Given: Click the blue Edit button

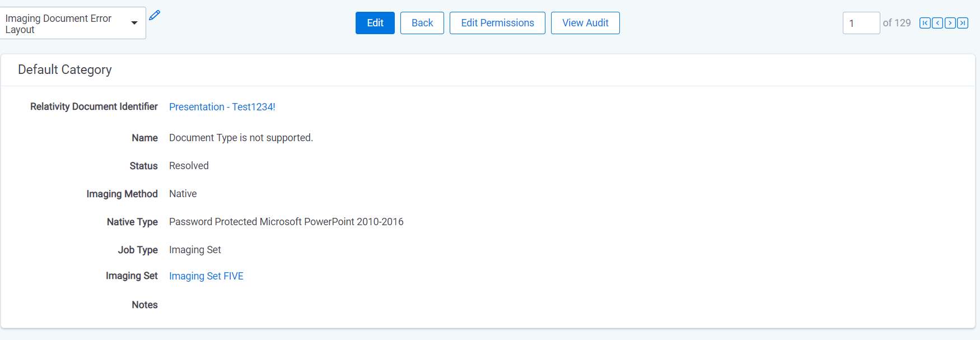Looking at the screenshot, I should [375, 23].
